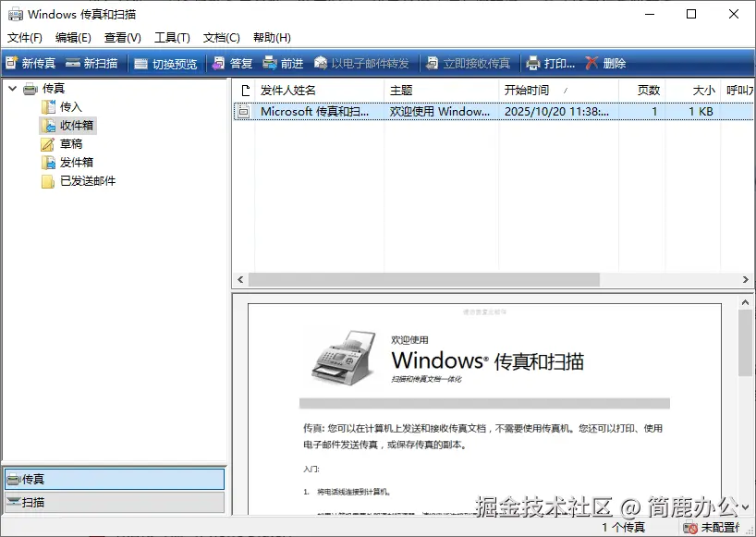
Task: Click the document icon column header
Action: click(x=245, y=91)
